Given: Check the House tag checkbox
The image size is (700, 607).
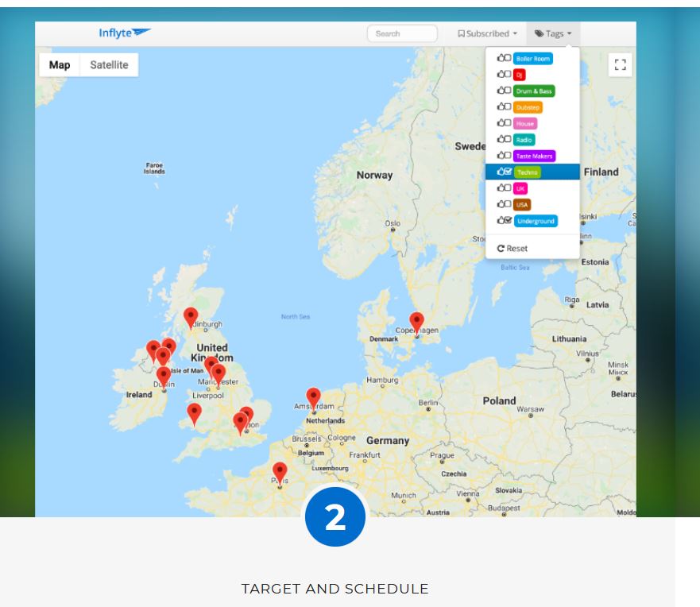Looking at the screenshot, I should 508,122.
